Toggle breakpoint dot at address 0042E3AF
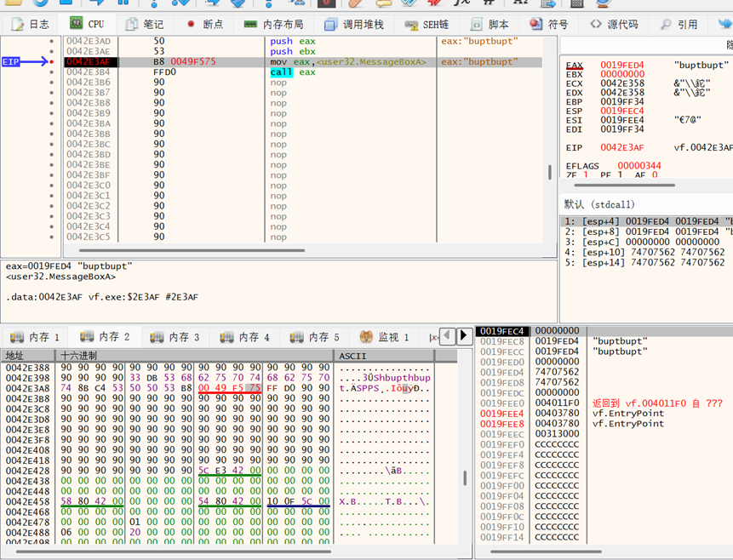The height and width of the screenshot is (560, 733). tap(52, 62)
